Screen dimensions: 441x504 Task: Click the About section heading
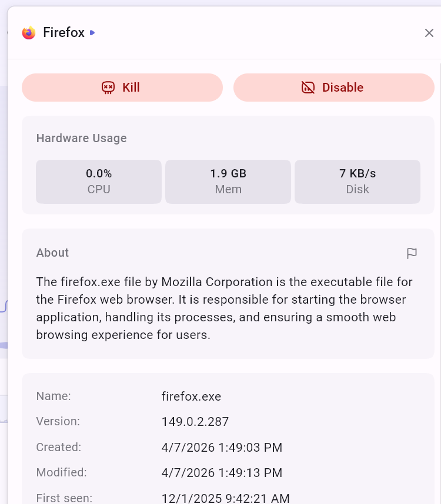[x=52, y=253]
